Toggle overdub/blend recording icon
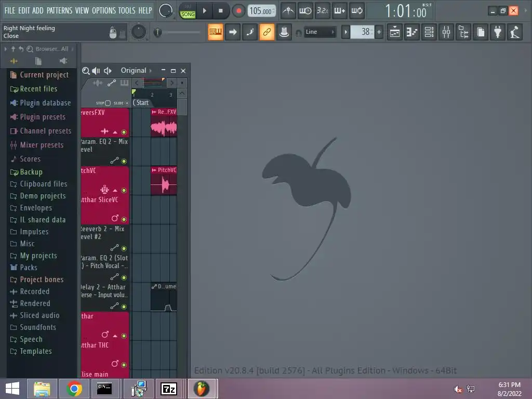Viewport: 532px width, 399px height. pyautogui.click(x=340, y=11)
